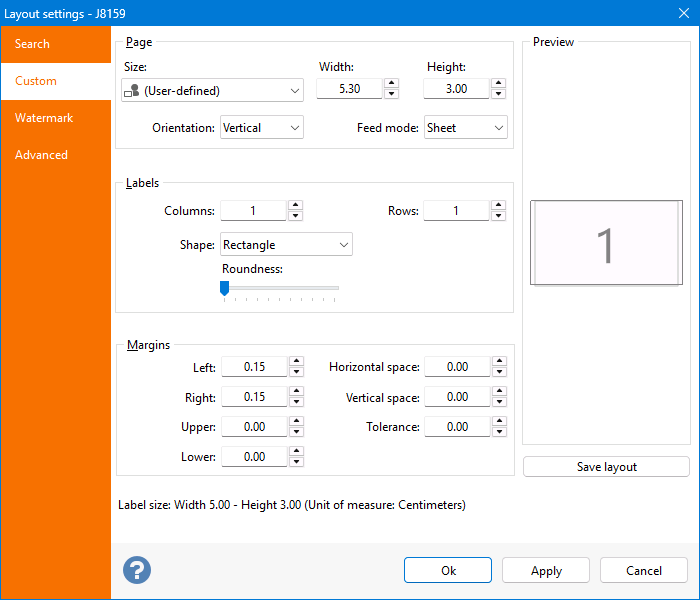Increase label Columns count using up arrow
Viewport: 700px width, 600px height.
pyautogui.click(x=295, y=206)
